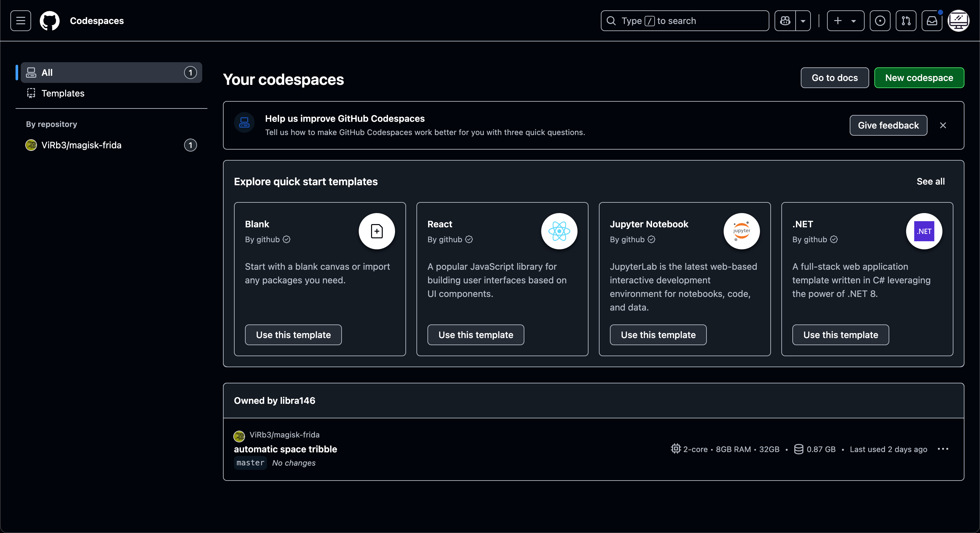980x533 pixels.
Task: Click the user profile avatar
Action: [x=958, y=20]
